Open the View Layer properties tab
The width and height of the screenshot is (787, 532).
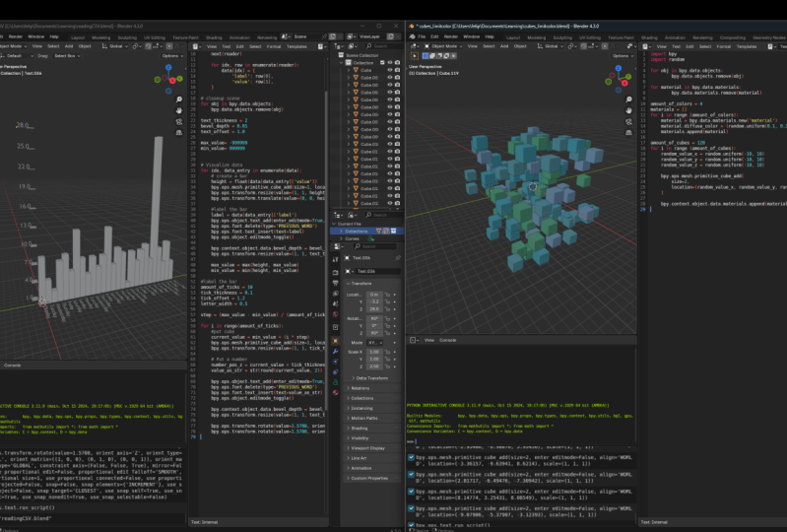(x=335, y=294)
